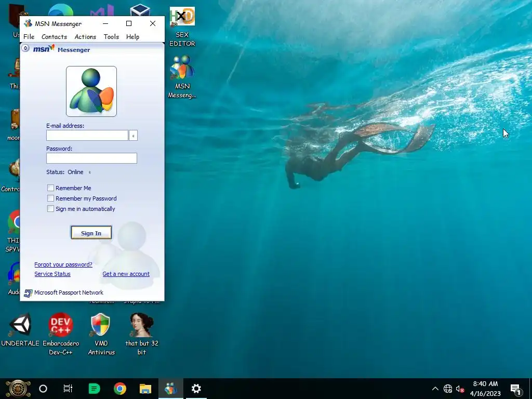Screen dimensions: 532x399
Task: Select the 'that but 32 bit' desktop icon
Action: pyautogui.click(x=142, y=334)
